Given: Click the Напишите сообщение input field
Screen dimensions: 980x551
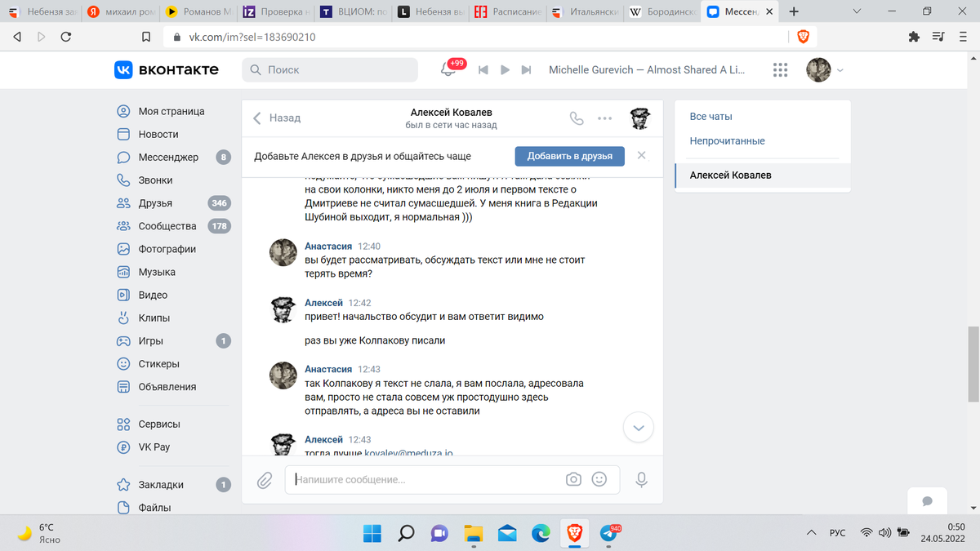Looking at the screenshot, I should coord(425,480).
